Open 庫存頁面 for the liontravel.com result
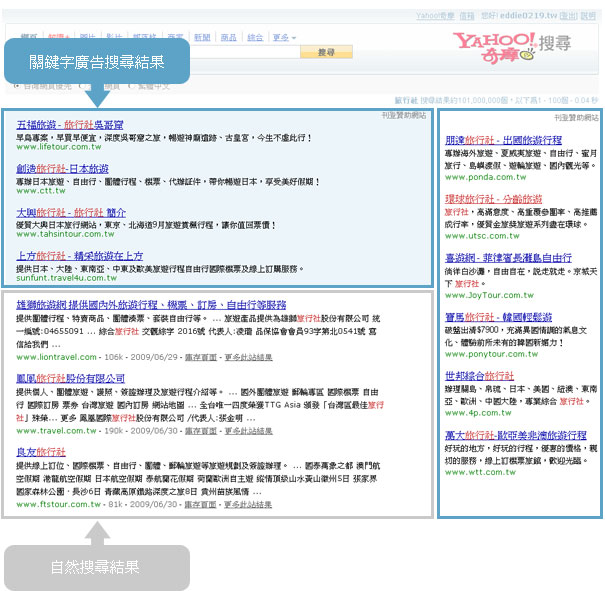 [201, 357]
